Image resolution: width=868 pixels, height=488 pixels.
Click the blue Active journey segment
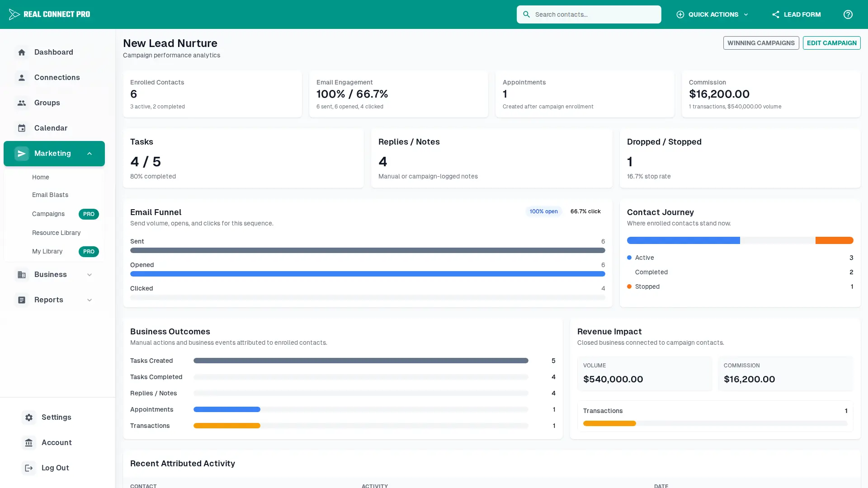(x=684, y=240)
